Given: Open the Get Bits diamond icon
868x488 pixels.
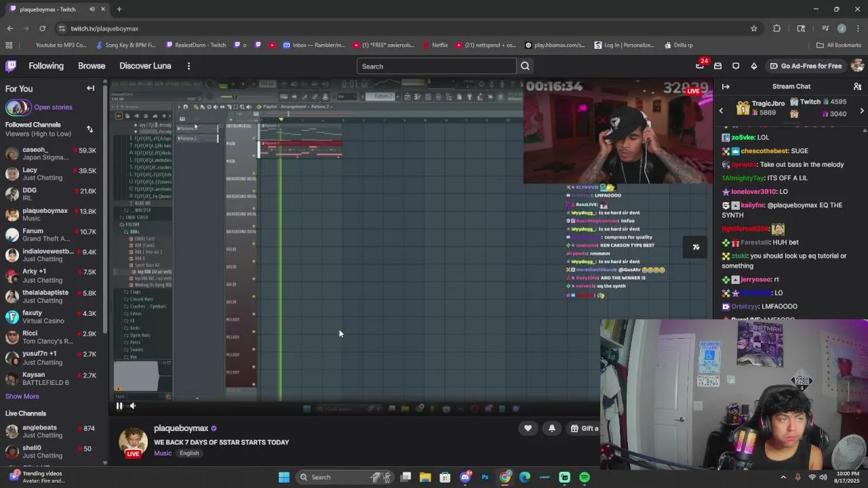Looking at the screenshot, I should [x=753, y=66].
